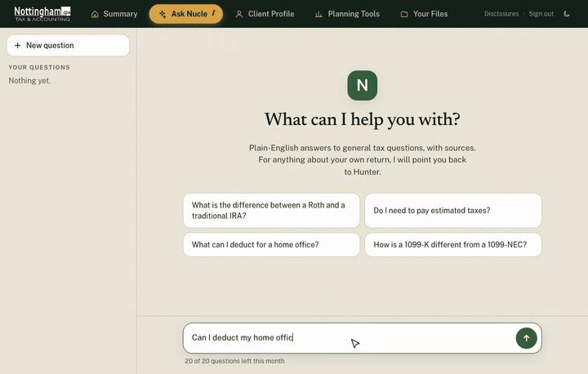Click the home icon beside Summary
The height and width of the screenshot is (374, 588).
95,14
